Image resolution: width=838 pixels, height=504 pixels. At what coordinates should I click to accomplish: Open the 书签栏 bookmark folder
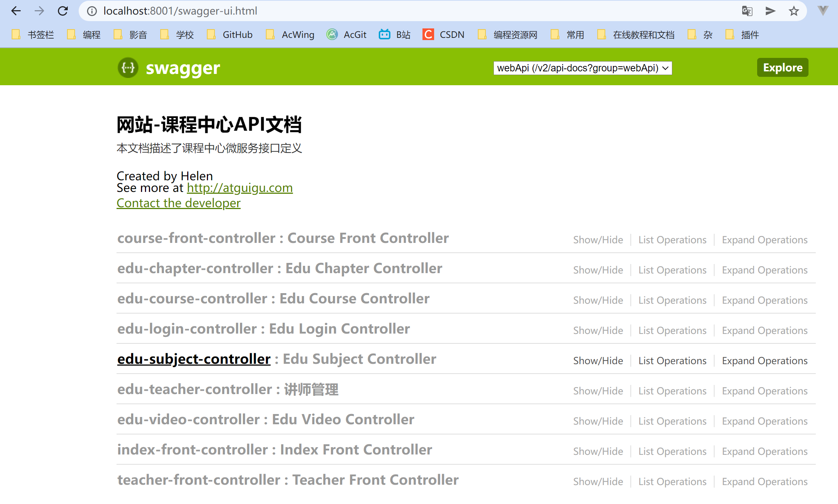[x=33, y=35]
